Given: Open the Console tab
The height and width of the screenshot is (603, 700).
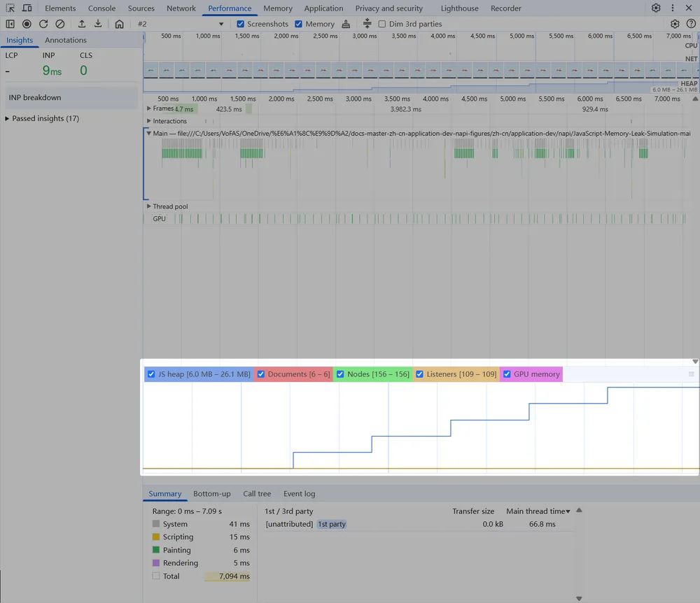Looking at the screenshot, I should click(x=101, y=8).
